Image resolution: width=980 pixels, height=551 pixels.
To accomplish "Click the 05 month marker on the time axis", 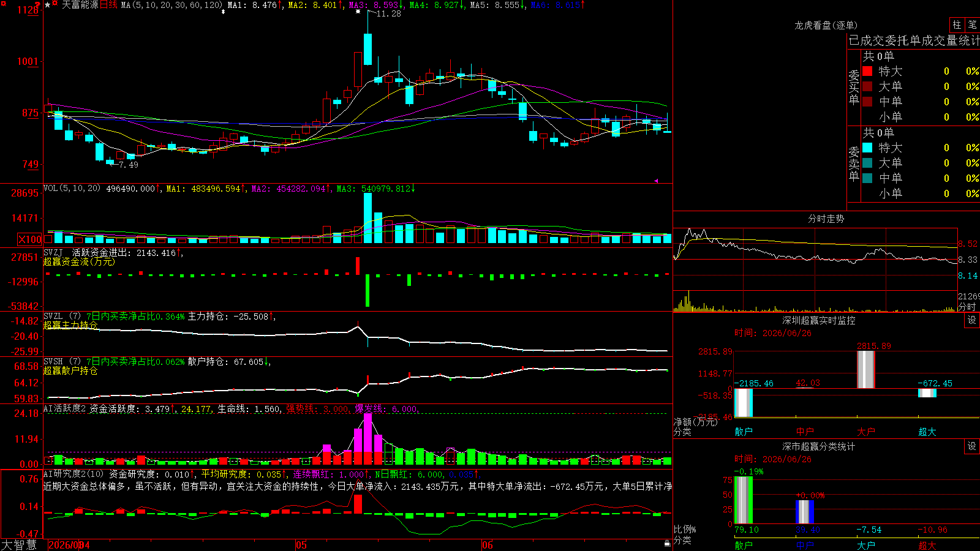I will coord(301,545).
